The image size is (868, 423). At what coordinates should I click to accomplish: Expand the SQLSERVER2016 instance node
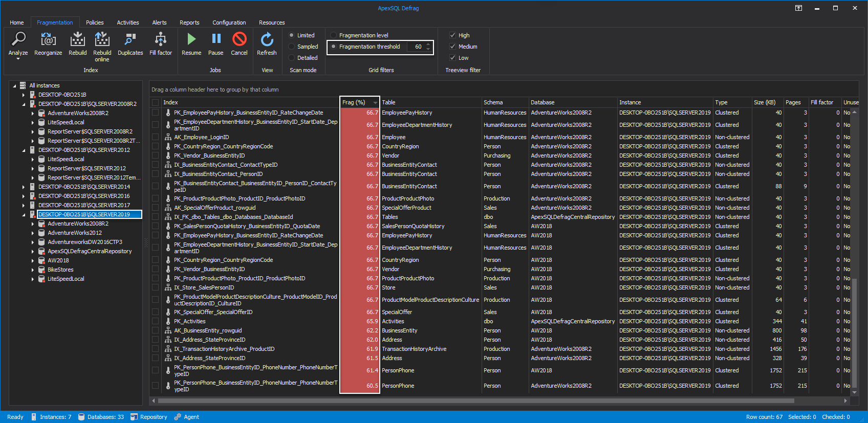coord(24,196)
